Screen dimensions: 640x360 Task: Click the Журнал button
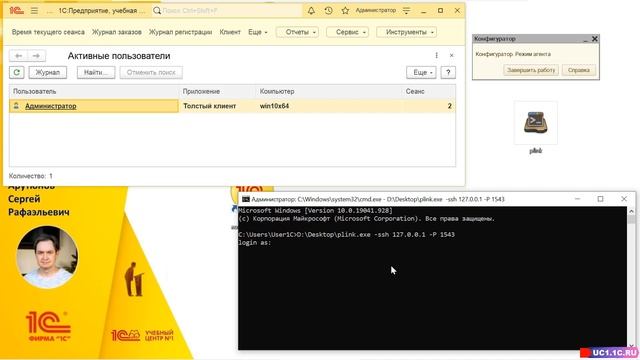(x=47, y=72)
